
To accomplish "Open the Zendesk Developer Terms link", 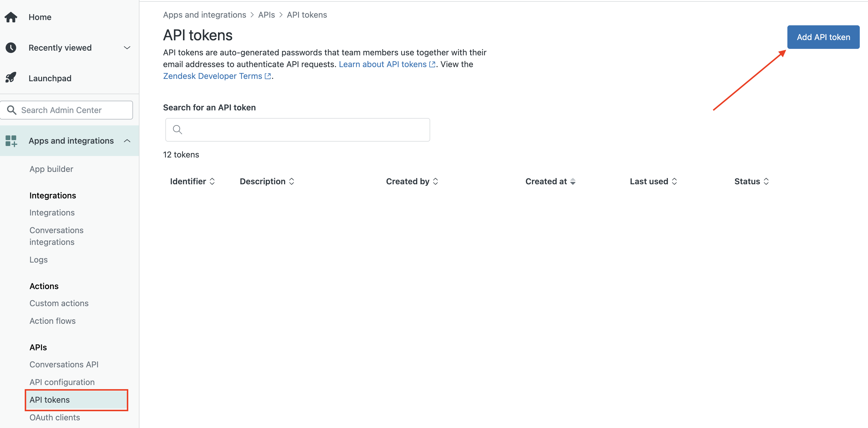I will 212,76.
